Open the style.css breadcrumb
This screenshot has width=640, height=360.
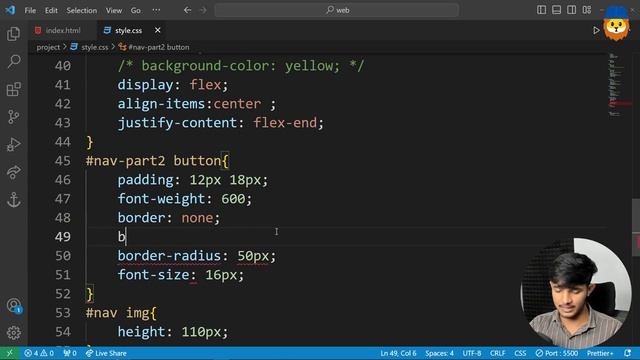point(89,47)
